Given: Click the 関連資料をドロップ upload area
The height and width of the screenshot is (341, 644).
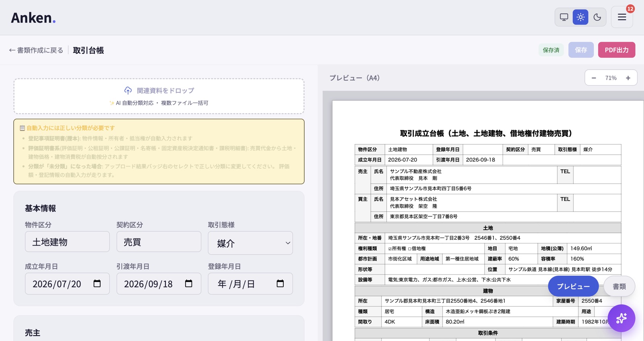Looking at the screenshot, I should point(159,96).
